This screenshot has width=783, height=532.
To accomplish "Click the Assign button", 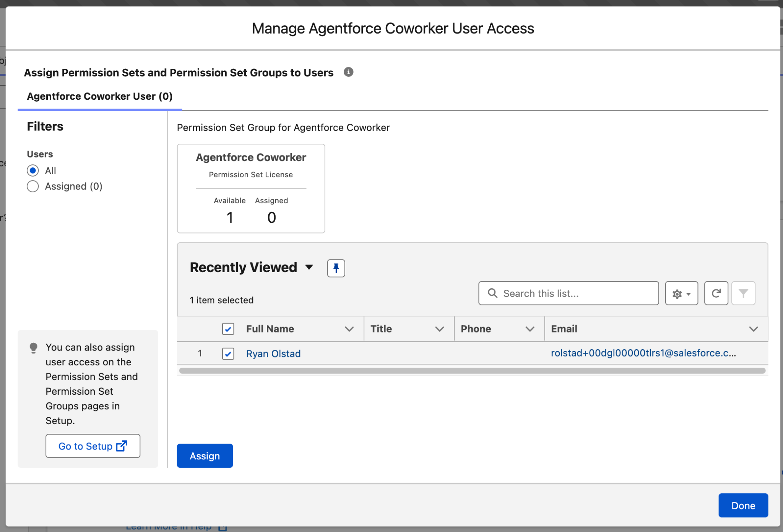I will [x=205, y=456].
